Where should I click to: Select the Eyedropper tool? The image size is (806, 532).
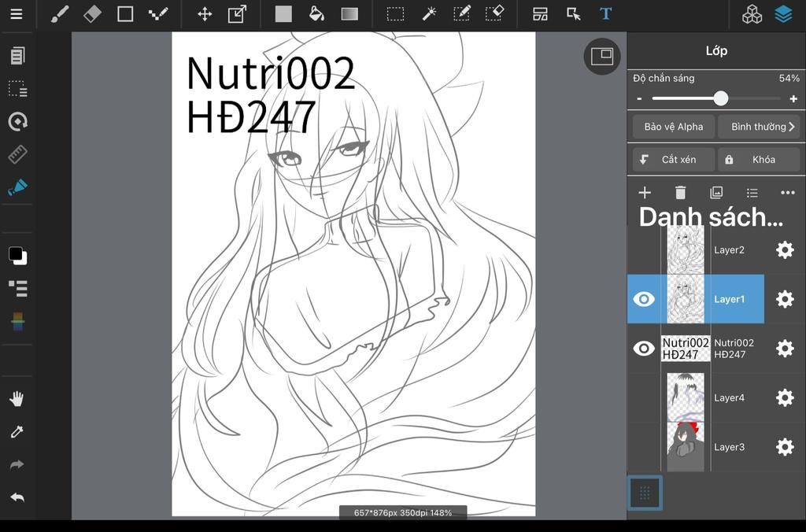17,432
